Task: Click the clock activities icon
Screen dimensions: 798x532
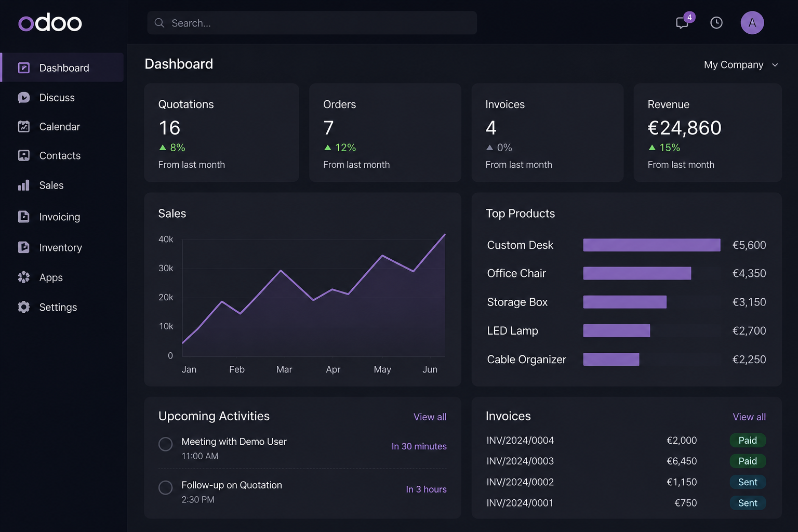Action: 716,23
